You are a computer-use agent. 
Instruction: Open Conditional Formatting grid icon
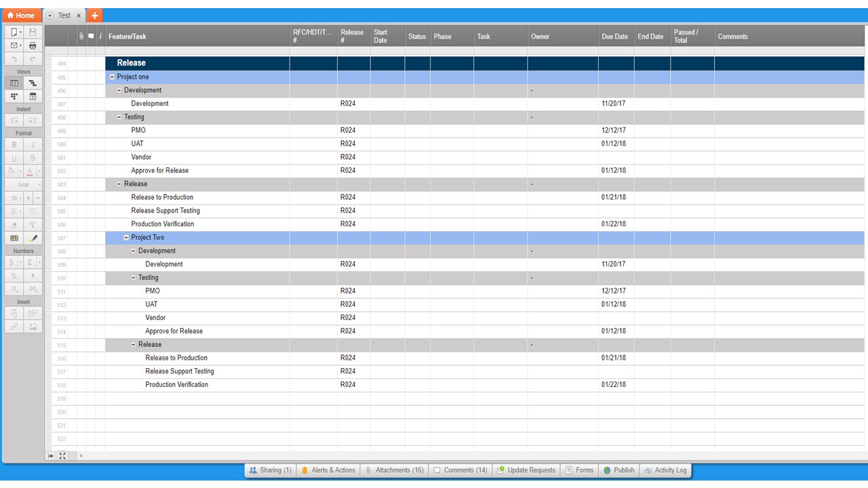14,238
